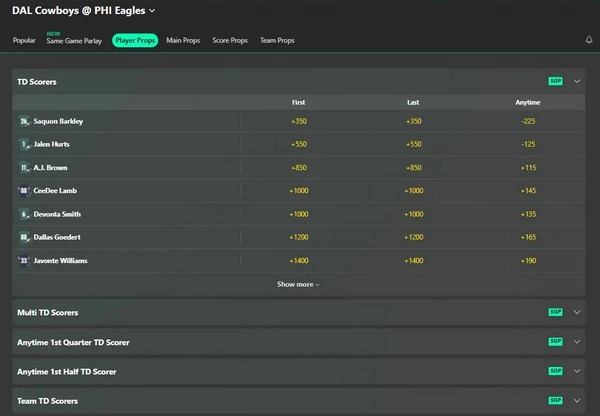Click the Saquon Barkley player name

[x=58, y=121]
